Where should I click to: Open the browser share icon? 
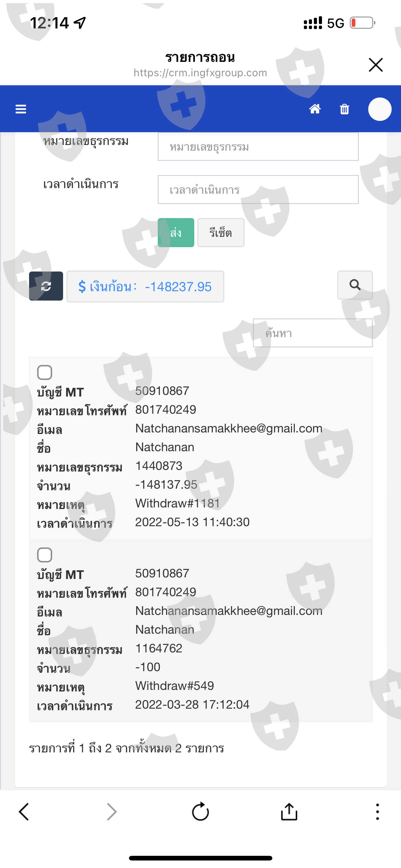[289, 811]
